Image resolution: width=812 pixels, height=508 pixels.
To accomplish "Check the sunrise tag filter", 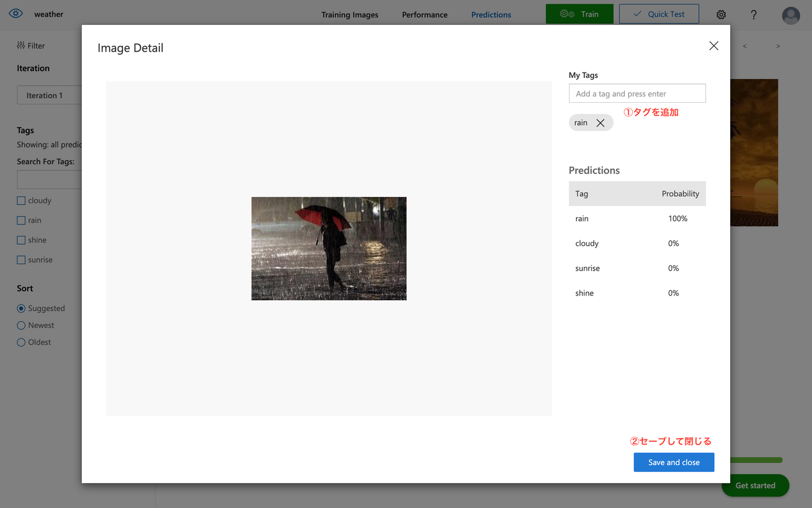I will (21, 260).
